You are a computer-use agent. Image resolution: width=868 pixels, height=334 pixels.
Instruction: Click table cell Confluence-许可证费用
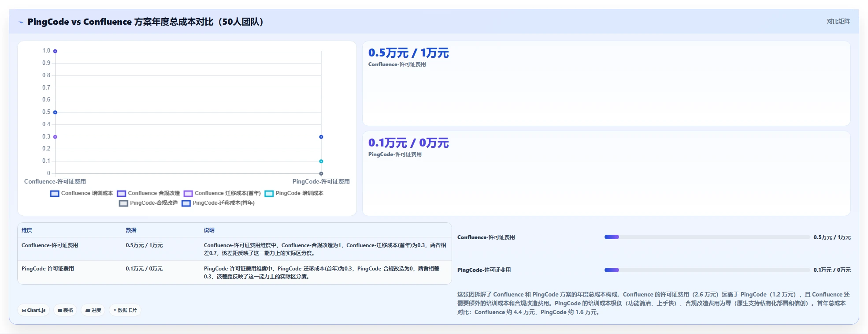click(x=50, y=245)
